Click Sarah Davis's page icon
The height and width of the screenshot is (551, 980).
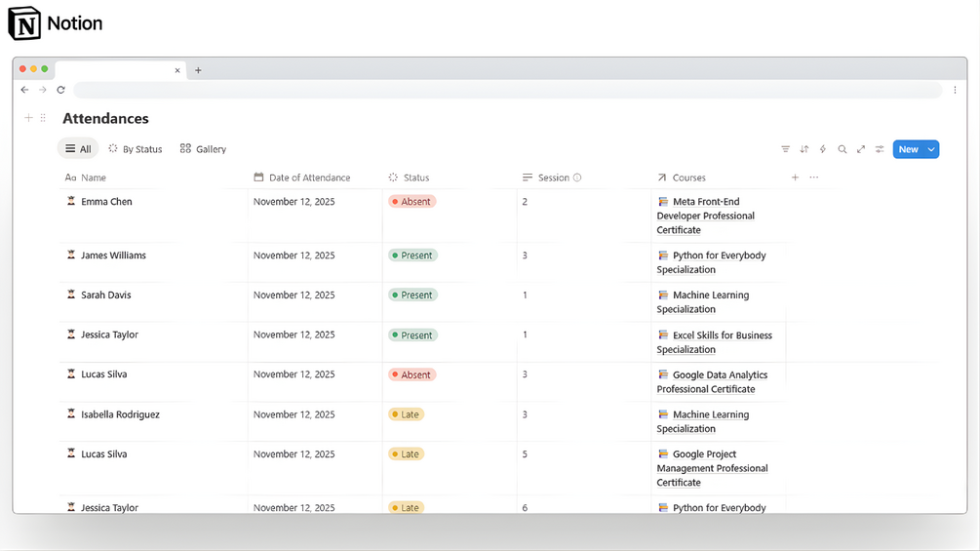pos(71,295)
